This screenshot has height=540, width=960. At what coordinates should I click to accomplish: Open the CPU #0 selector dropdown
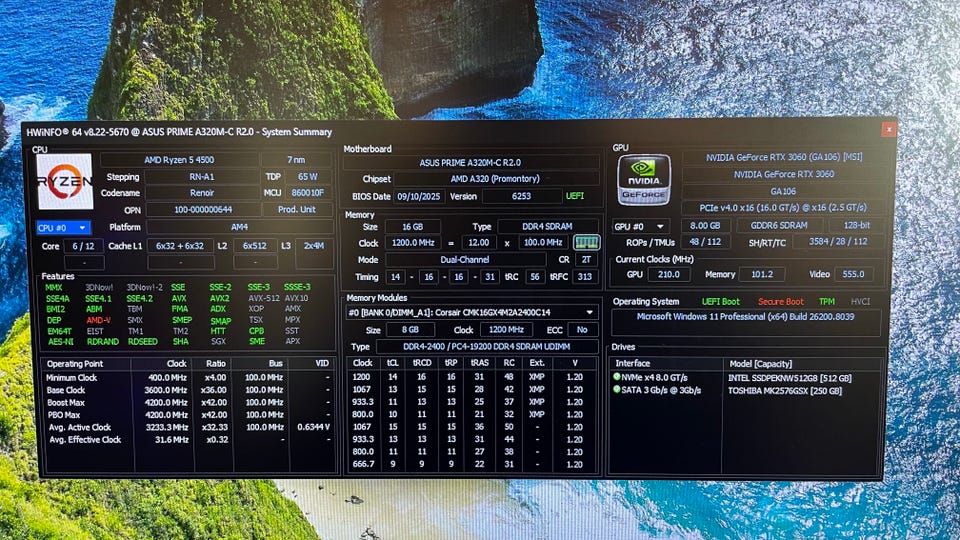[63, 228]
